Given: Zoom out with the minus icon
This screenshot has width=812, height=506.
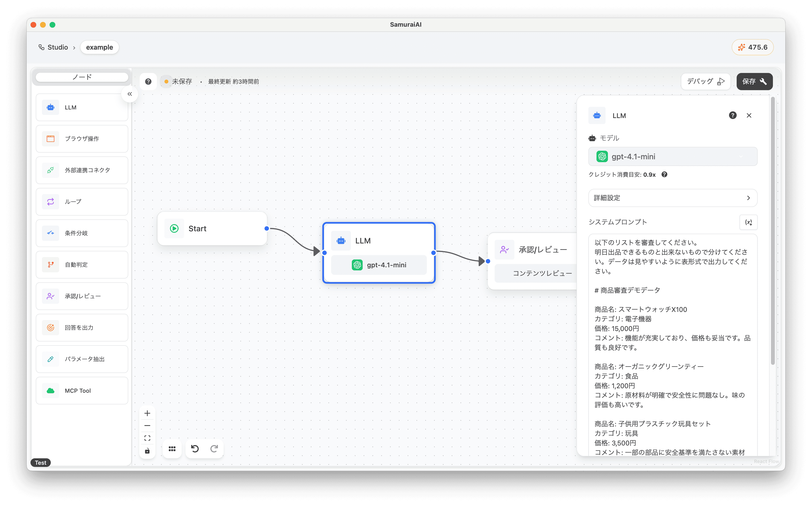Looking at the screenshot, I should (x=147, y=426).
